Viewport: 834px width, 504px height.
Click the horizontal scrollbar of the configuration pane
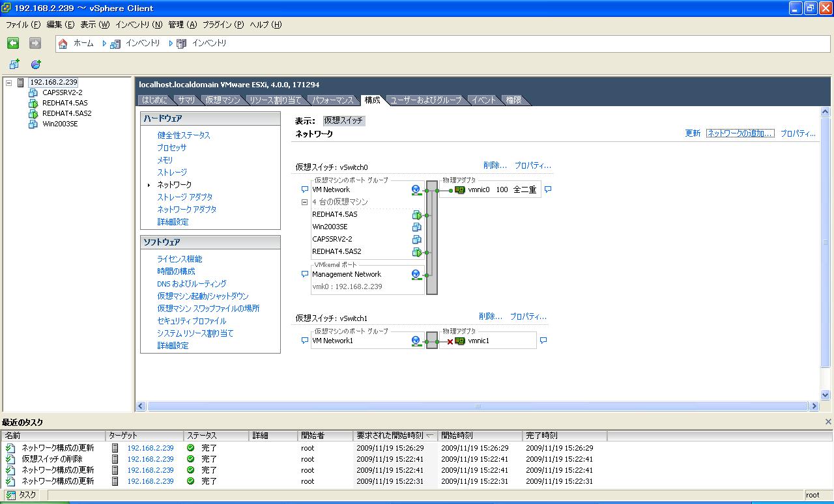point(478,406)
